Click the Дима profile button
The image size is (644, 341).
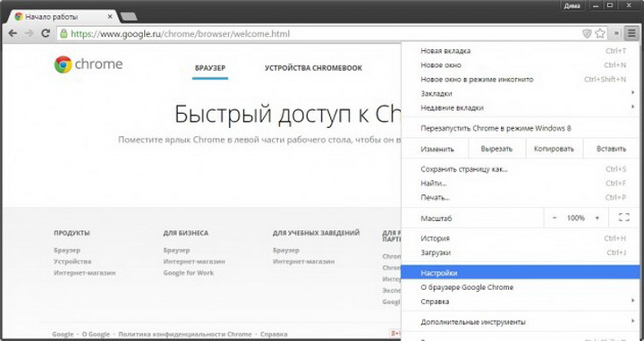(x=572, y=5)
